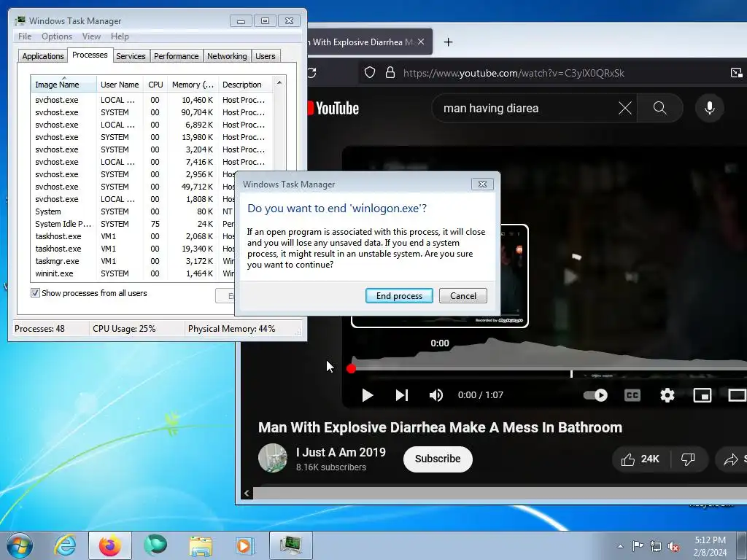
Task: Select taskhost.exe using 19,340 K memory
Action: 133,249
